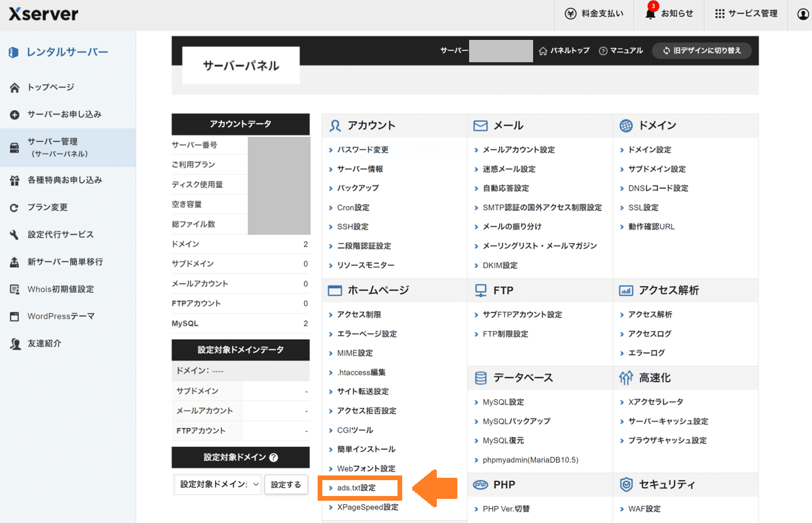Open ads.txt設定 link
Image resolution: width=812 pixels, height=523 pixels.
[356, 488]
